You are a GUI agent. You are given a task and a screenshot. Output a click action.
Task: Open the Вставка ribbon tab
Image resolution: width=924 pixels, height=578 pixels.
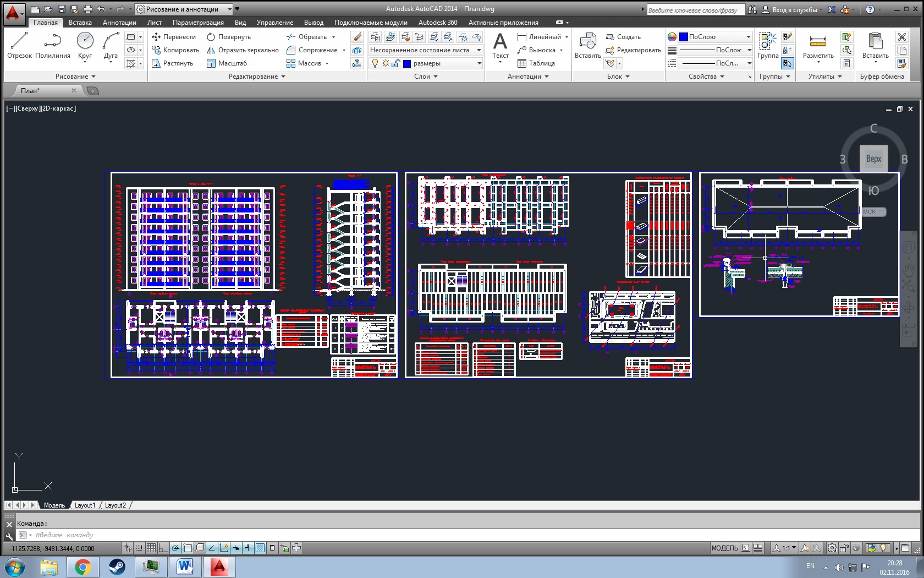point(80,23)
